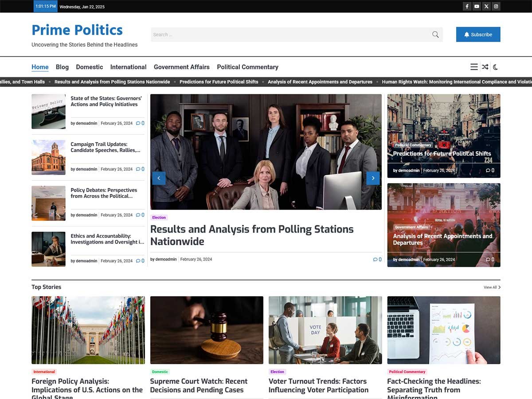Click the Election tag under Vote Day image

[x=278, y=372]
